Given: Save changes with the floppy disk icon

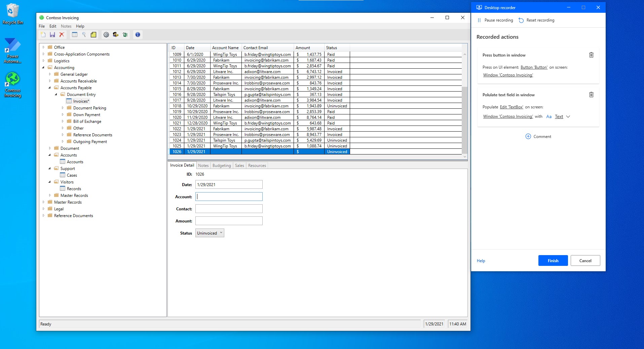Looking at the screenshot, I should [52, 34].
